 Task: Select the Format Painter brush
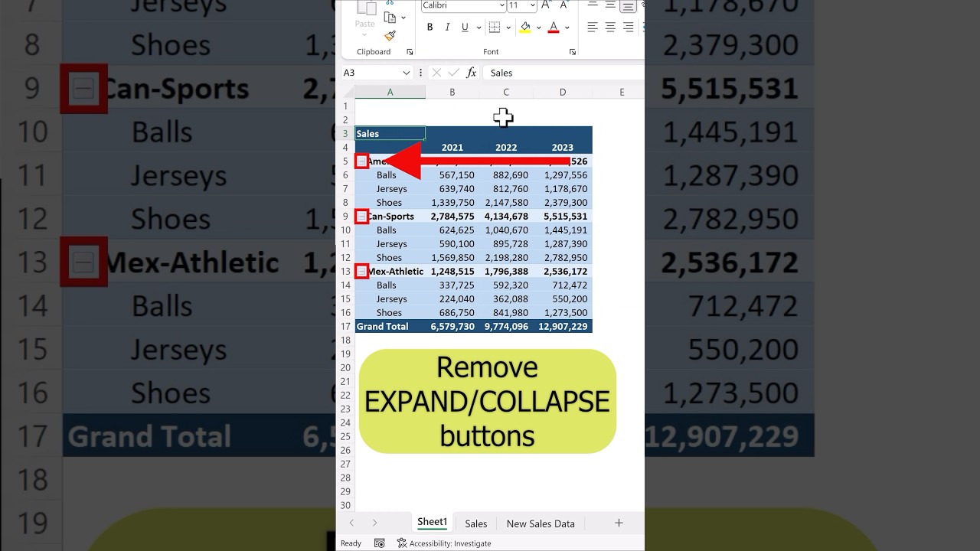point(390,36)
